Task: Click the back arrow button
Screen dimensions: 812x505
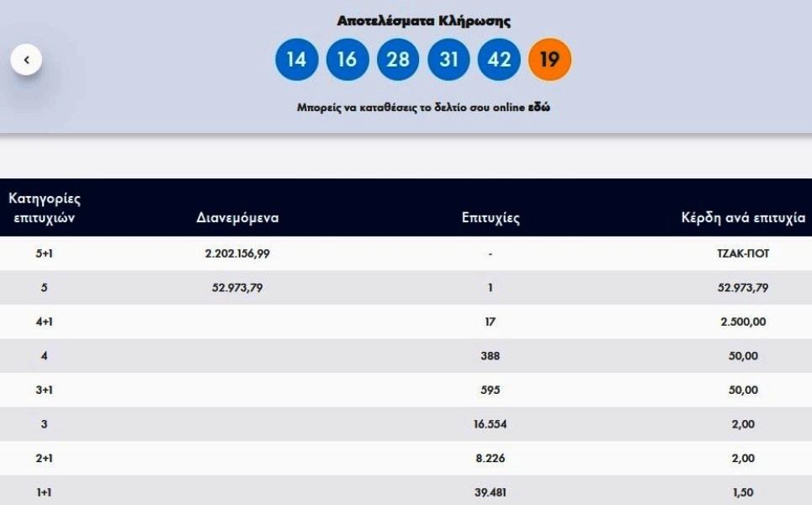Action: point(26,60)
